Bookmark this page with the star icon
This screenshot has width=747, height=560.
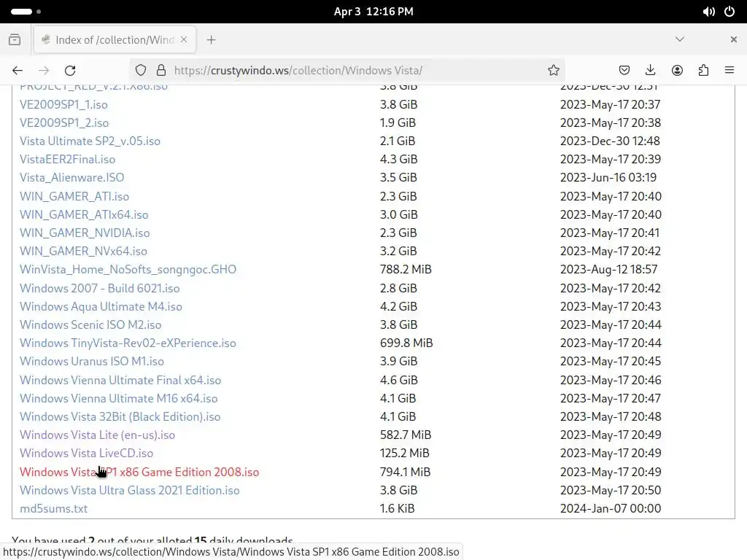(553, 71)
